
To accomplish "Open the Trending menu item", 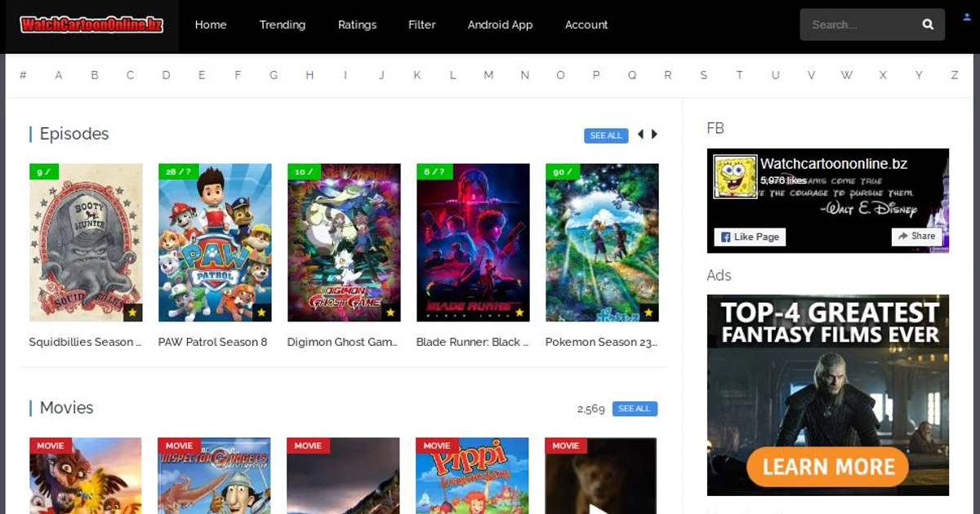I will [283, 24].
